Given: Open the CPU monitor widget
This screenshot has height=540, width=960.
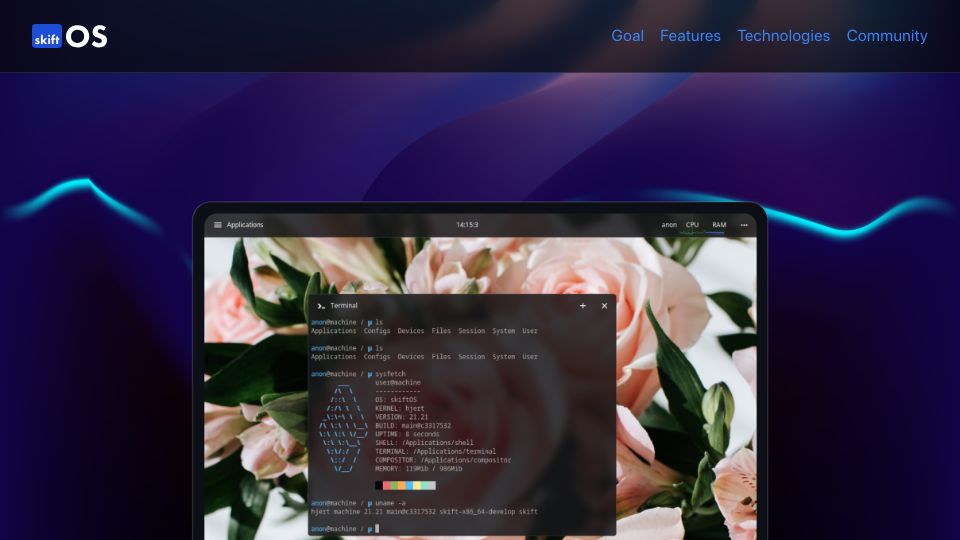Looking at the screenshot, I should point(692,225).
